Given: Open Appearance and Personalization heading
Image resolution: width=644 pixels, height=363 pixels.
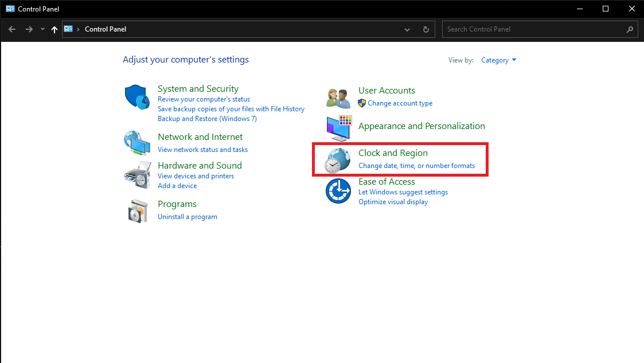Looking at the screenshot, I should [x=422, y=126].
